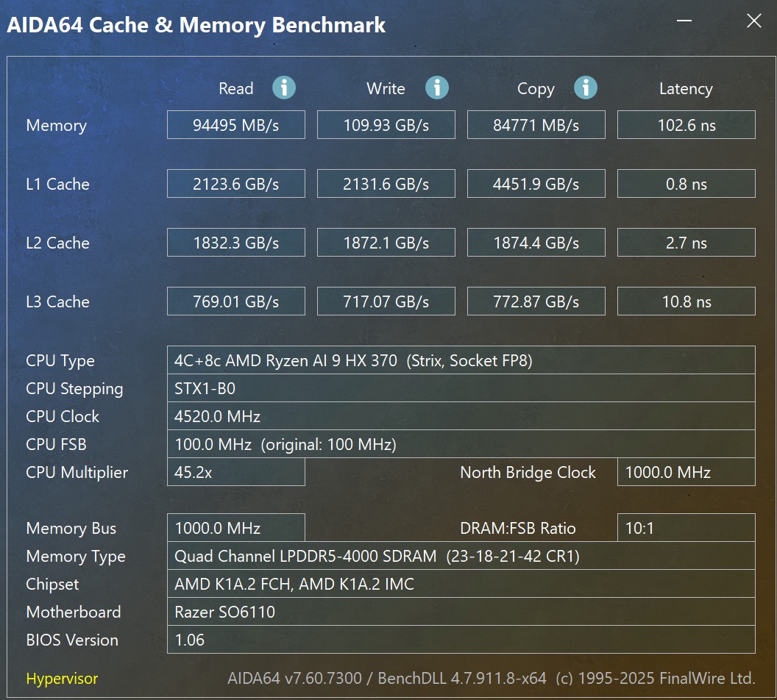The height and width of the screenshot is (700, 777).
Task: Click the CPU Stepping field STX1-B0
Action: [461, 388]
